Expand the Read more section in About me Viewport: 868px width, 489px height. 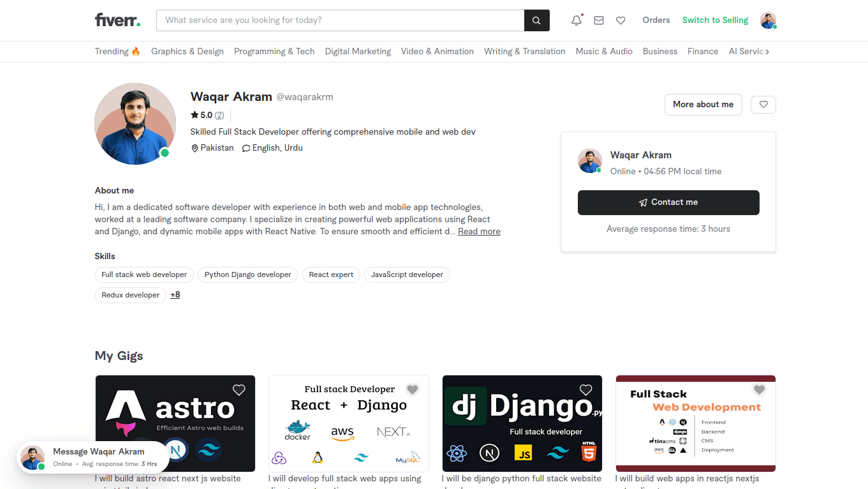[478, 231]
